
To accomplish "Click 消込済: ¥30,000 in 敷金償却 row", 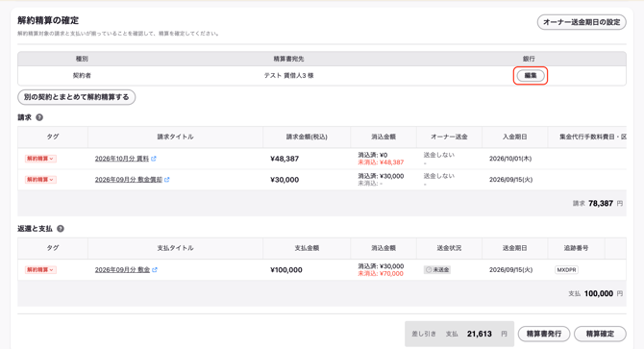I will (381, 176).
